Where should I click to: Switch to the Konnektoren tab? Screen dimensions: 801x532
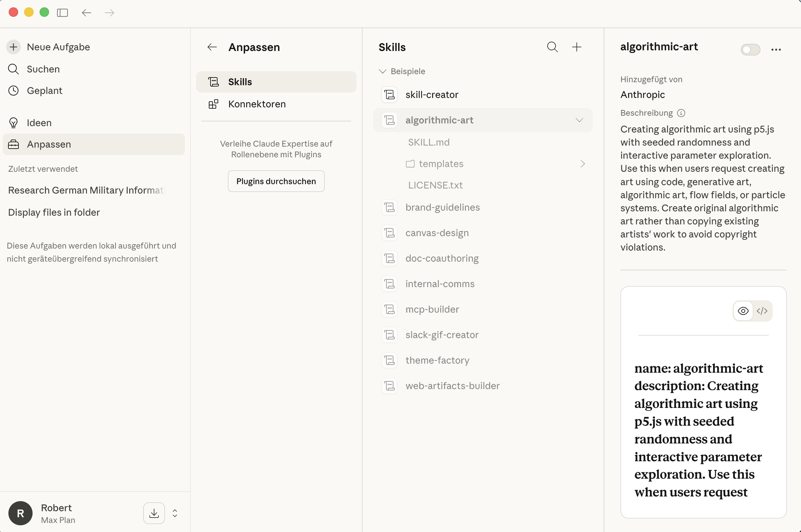click(x=257, y=104)
